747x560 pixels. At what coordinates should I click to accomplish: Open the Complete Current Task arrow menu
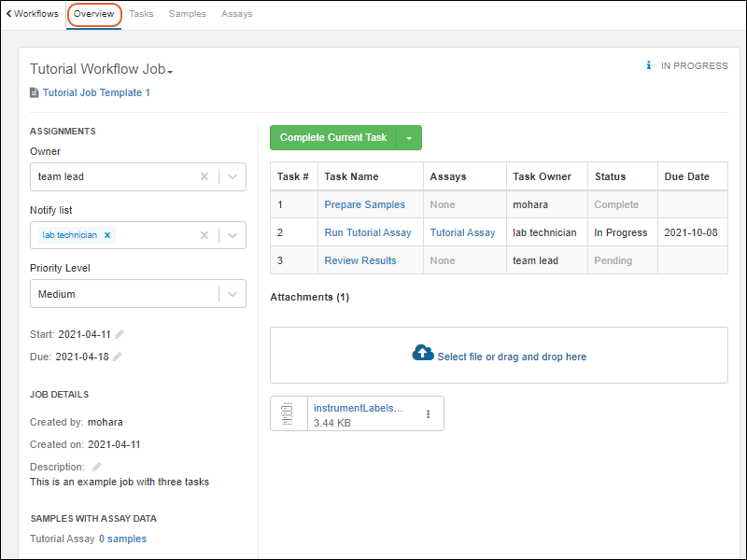[409, 138]
